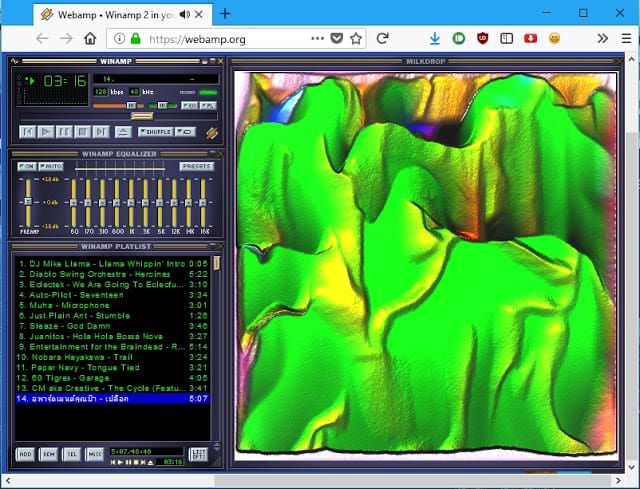The width and height of the screenshot is (640, 489).
Task: Toggle Repeat mode next to Shuffle
Action: 185,132
